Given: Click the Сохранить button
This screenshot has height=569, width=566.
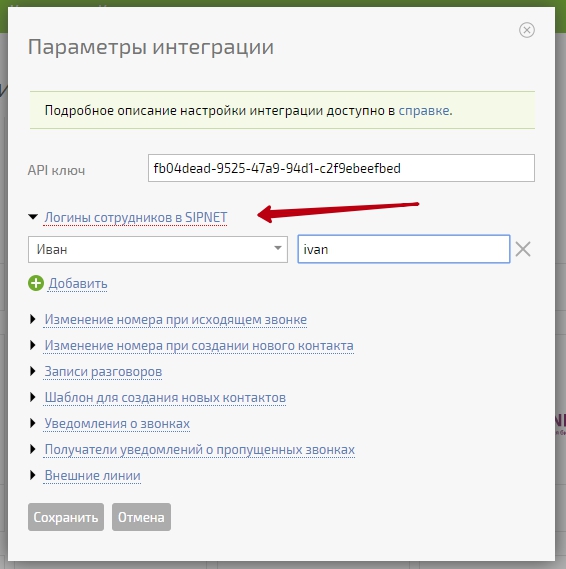Looking at the screenshot, I should [66, 517].
